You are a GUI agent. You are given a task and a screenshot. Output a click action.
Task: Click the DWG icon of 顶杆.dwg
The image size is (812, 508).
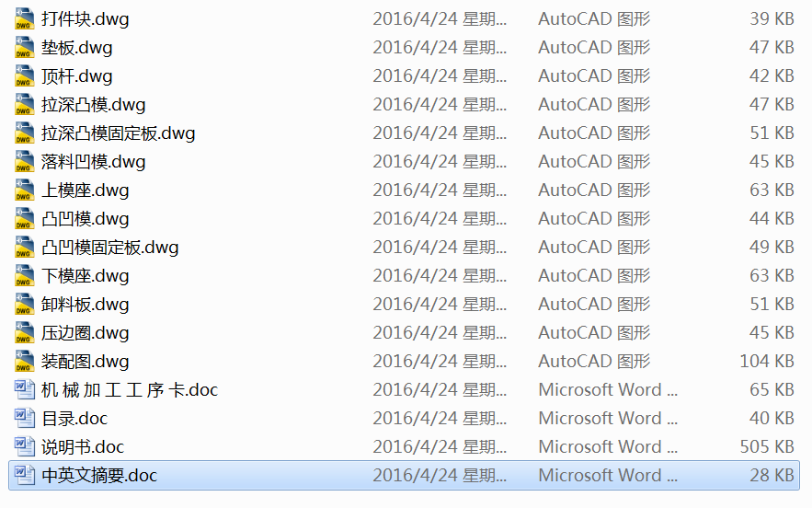(x=24, y=75)
